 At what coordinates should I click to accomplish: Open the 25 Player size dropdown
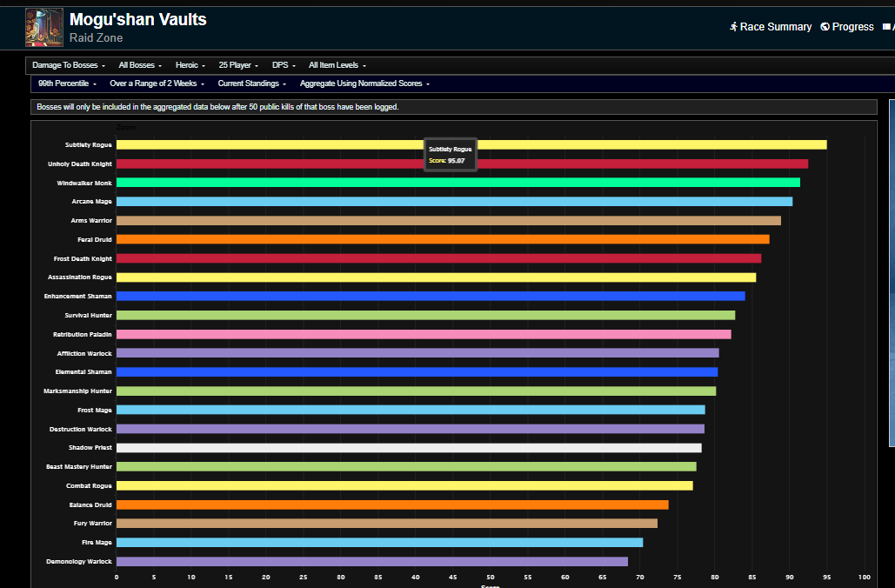(x=238, y=65)
